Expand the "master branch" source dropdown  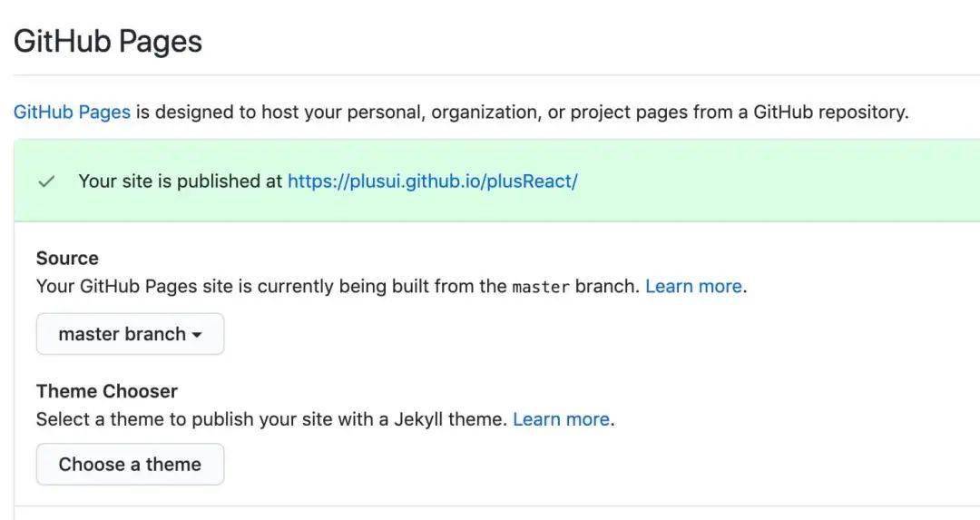pyautogui.click(x=130, y=334)
